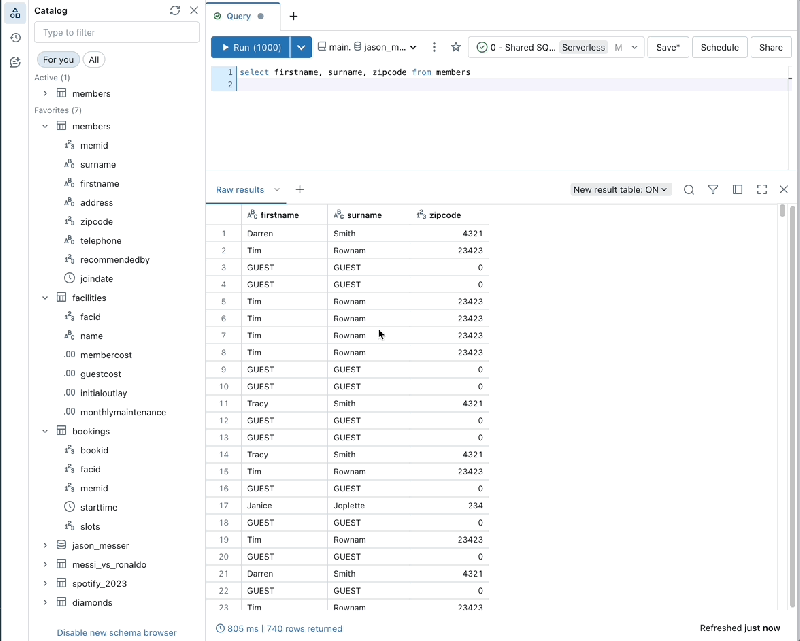
Task: Open the Run button dropdown arrow
Action: tap(301, 46)
